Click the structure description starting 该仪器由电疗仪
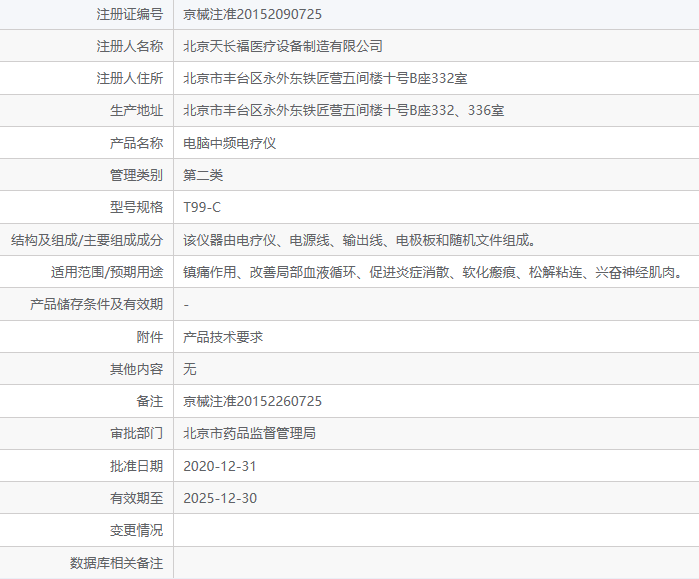This screenshot has width=699, height=579. point(359,240)
